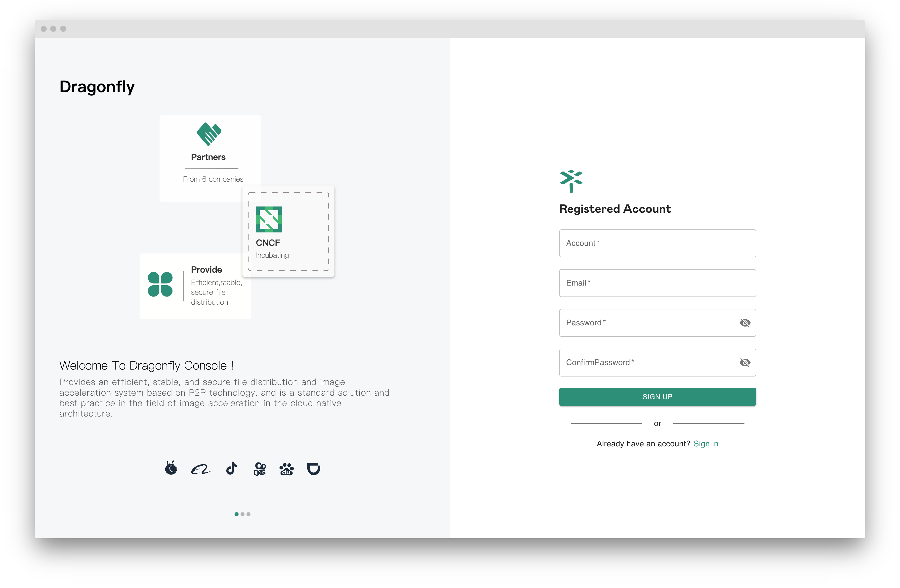900x588 pixels.
Task: Click the TikTok logo icon
Action: click(x=232, y=468)
